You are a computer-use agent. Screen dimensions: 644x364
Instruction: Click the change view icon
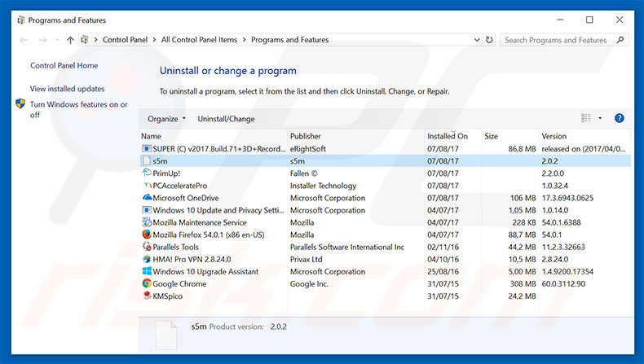click(x=586, y=118)
